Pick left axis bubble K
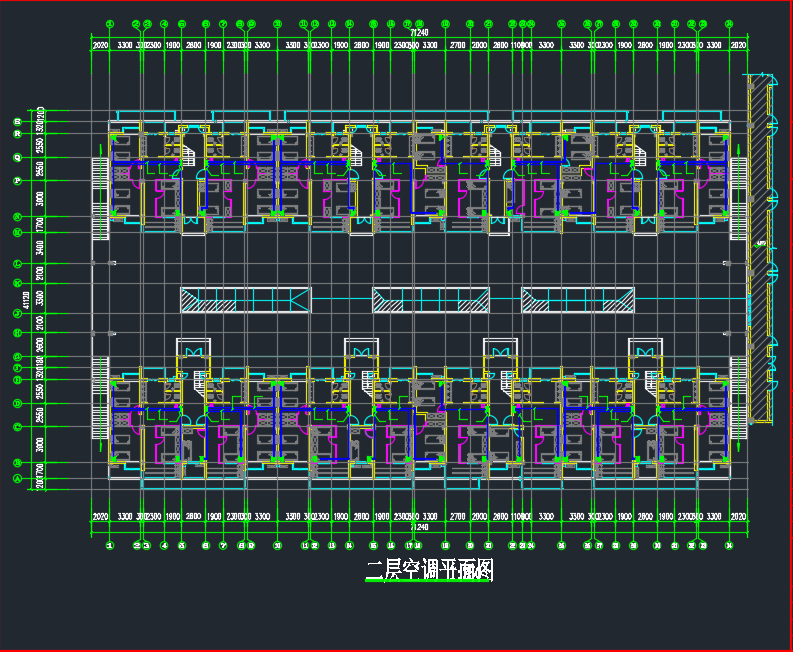The height and width of the screenshot is (652, 793). pyautogui.click(x=18, y=283)
